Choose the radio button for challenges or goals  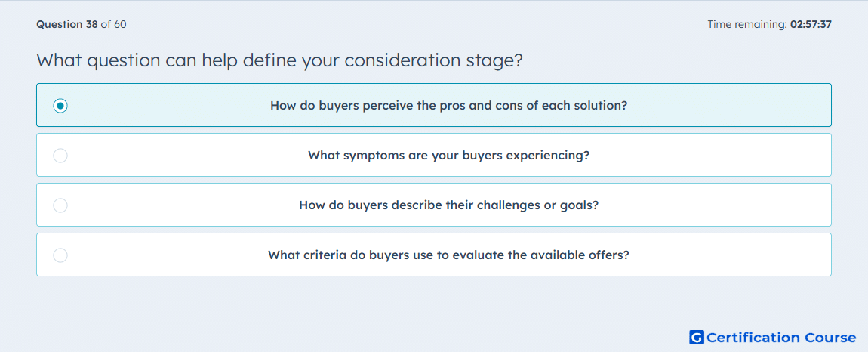pos(60,205)
